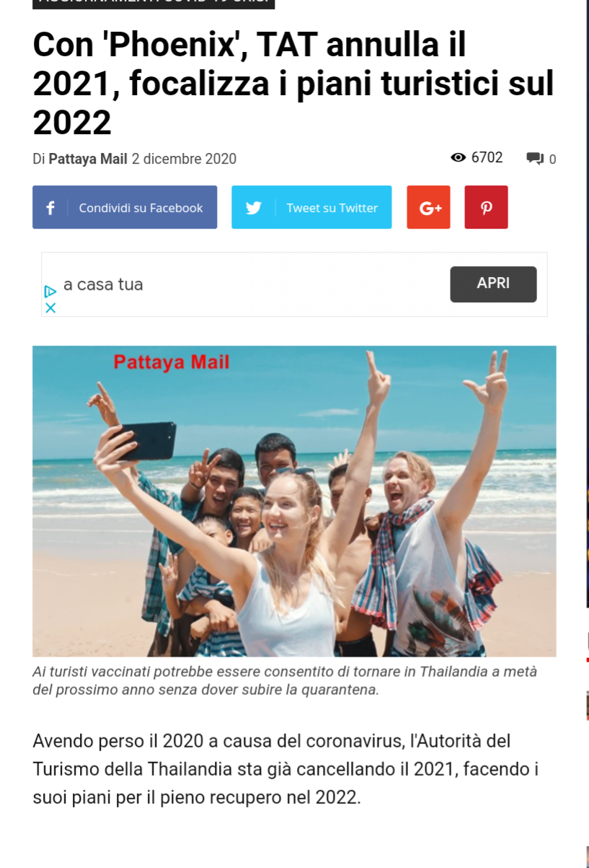Share the article on Google Plus
The height and width of the screenshot is (868, 589).
(x=429, y=207)
